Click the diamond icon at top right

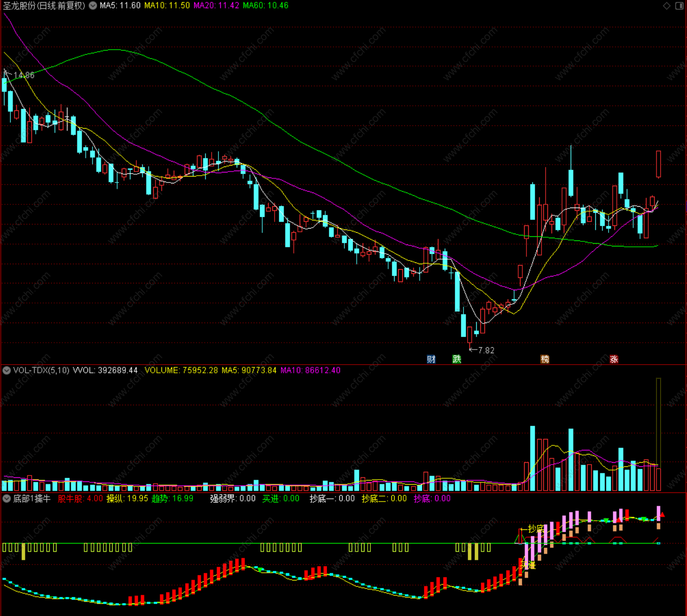(666, 5)
